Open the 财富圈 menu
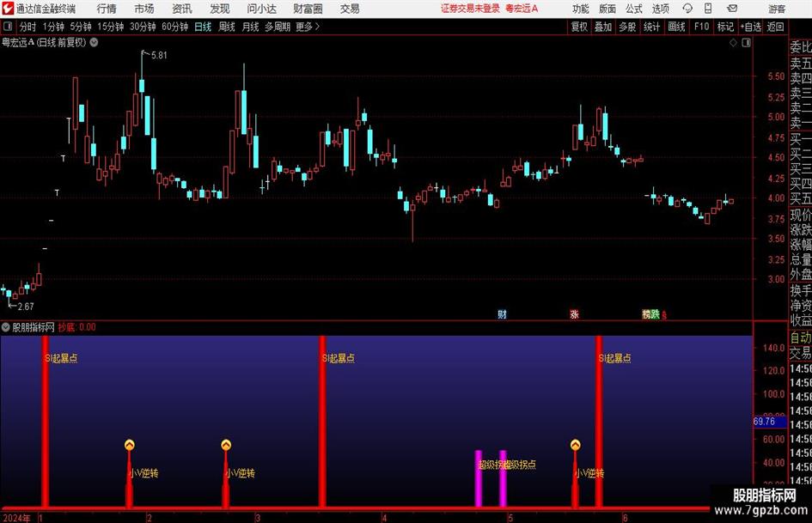This screenshot has height=523, width=812. tap(308, 9)
